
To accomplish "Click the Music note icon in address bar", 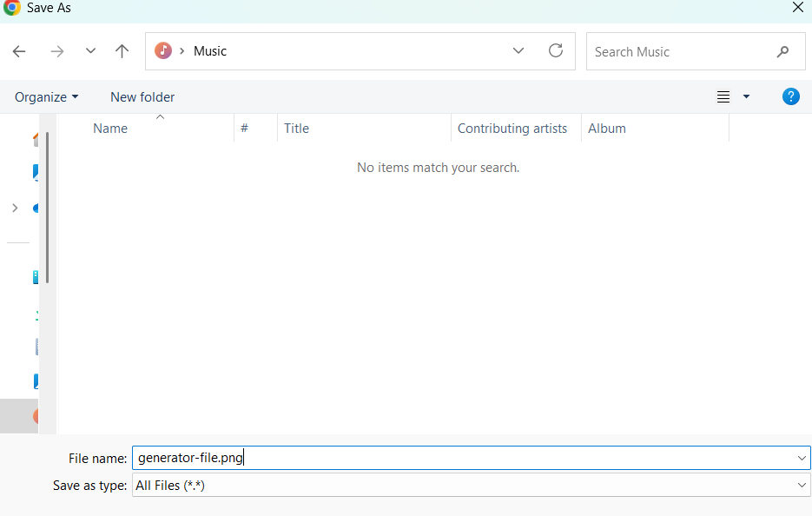I will tap(163, 51).
